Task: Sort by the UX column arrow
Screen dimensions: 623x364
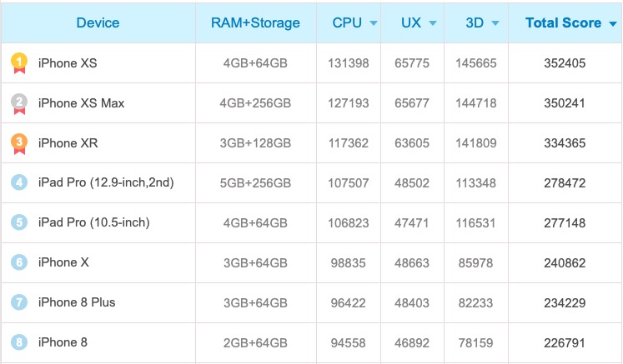Action: click(432, 23)
